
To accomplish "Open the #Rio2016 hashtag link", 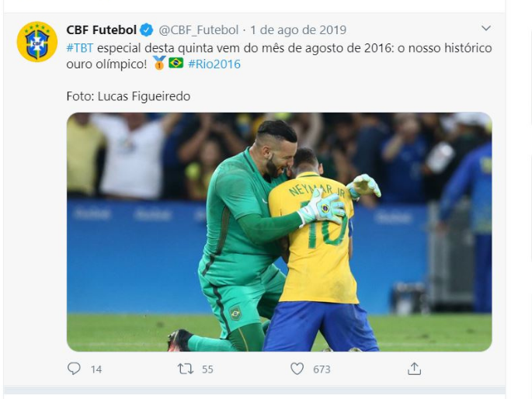I will [214, 64].
